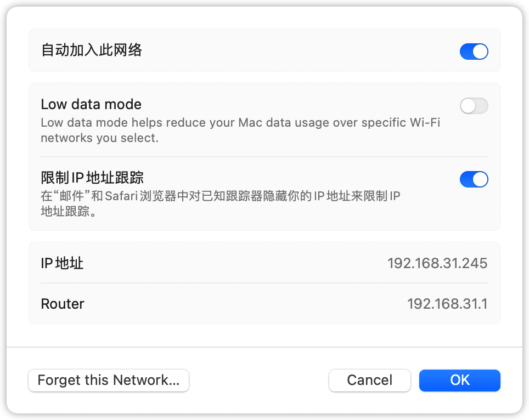Confirm settings with the OK button
Screen dimensions: 529x420
click(x=459, y=381)
